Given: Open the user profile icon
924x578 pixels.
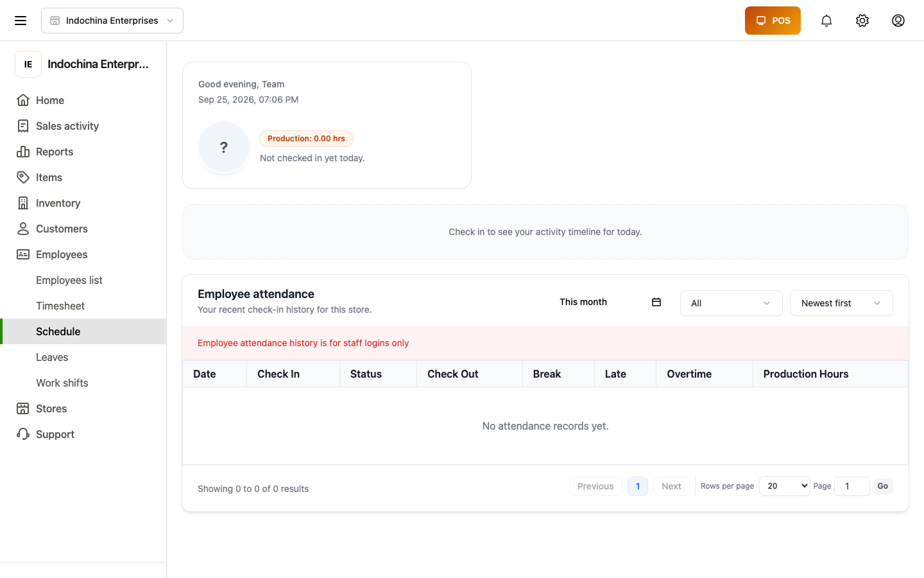Looking at the screenshot, I should pos(898,21).
